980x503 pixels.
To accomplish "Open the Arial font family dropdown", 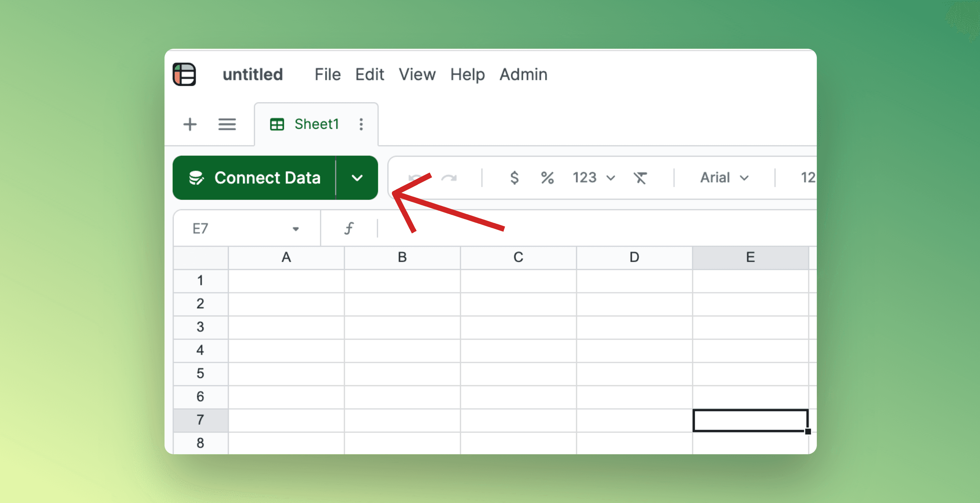I will [723, 178].
